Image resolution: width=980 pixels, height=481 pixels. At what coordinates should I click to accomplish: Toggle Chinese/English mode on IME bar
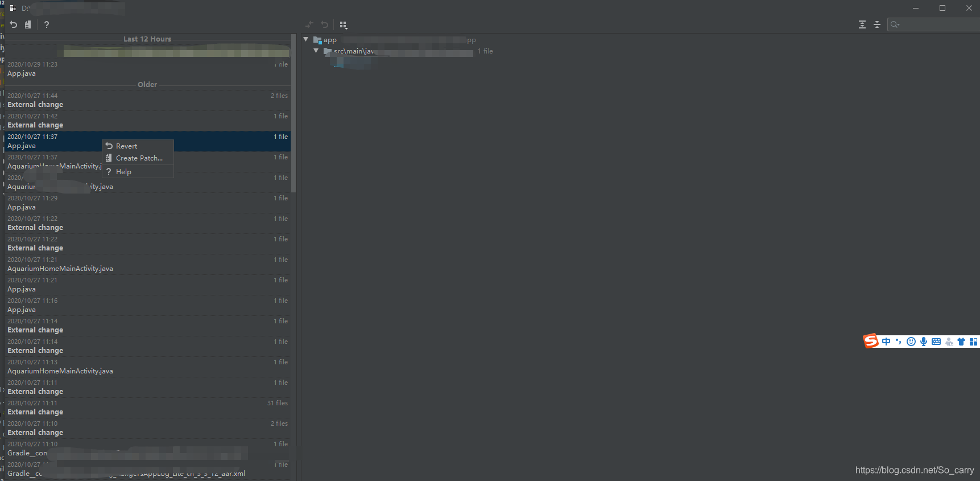click(x=886, y=342)
